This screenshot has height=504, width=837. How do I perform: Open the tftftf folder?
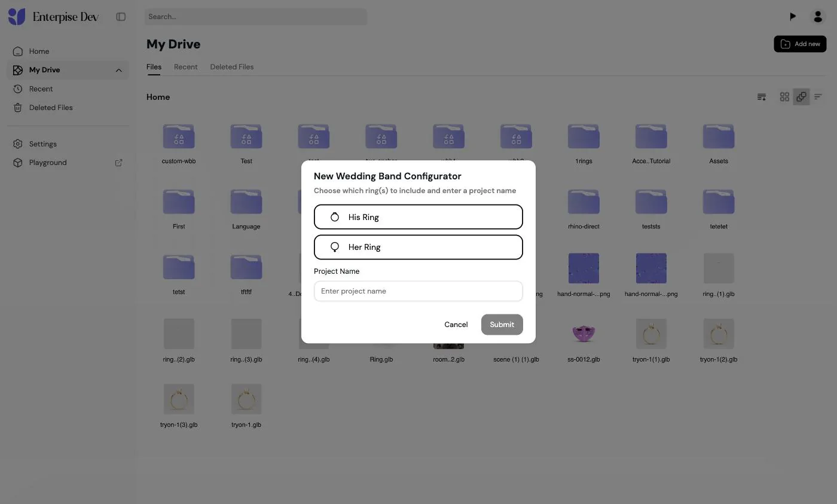tap(246, 267)
